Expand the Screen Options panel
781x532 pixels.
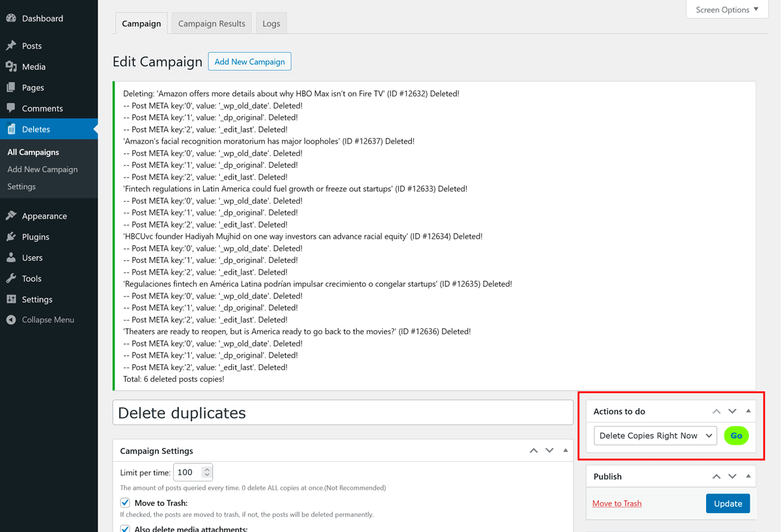727,10
